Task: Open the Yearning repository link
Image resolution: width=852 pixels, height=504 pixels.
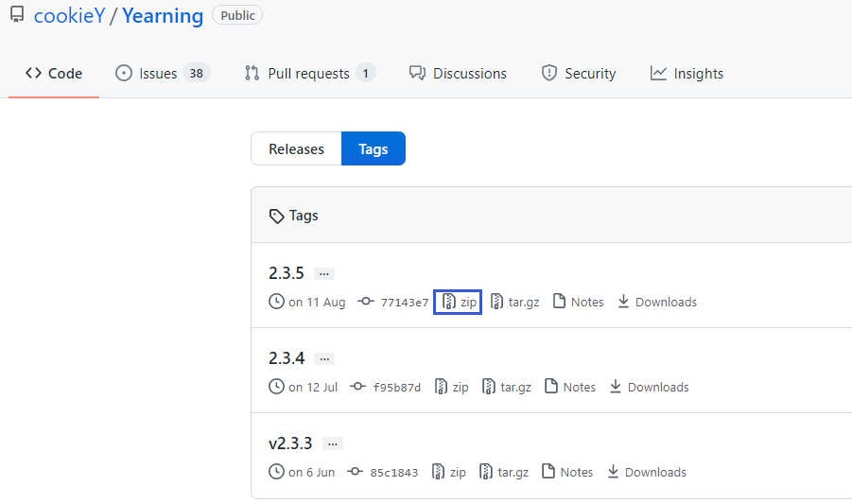Action: click(163, 16)
